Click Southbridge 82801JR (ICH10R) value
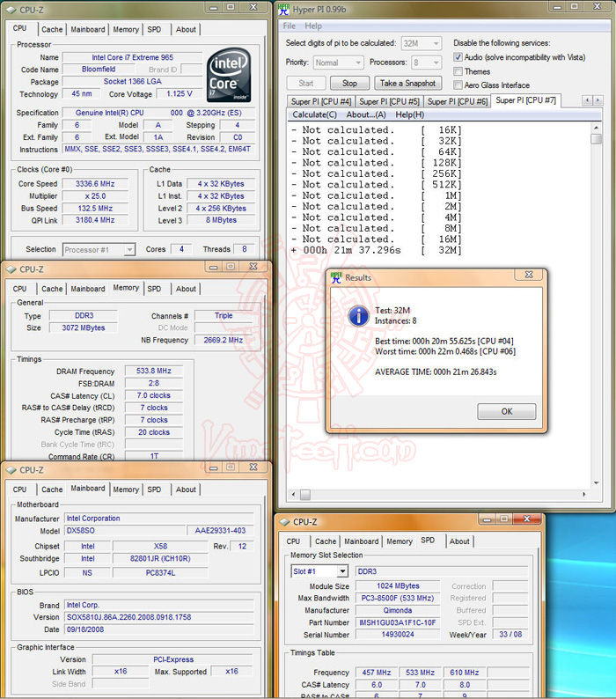Image resolution: width=616 pixels, height=699 pixels. pyautogui.click(x=160, y=558)
